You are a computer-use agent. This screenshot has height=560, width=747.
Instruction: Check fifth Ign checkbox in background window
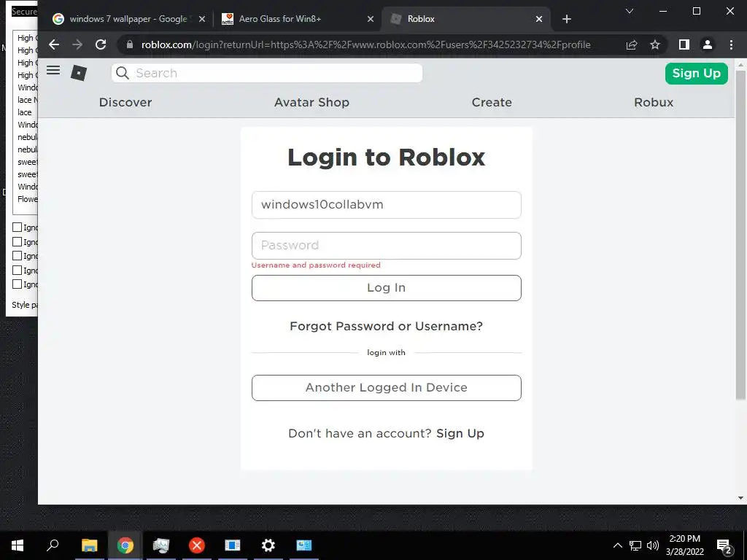(18, 284)
